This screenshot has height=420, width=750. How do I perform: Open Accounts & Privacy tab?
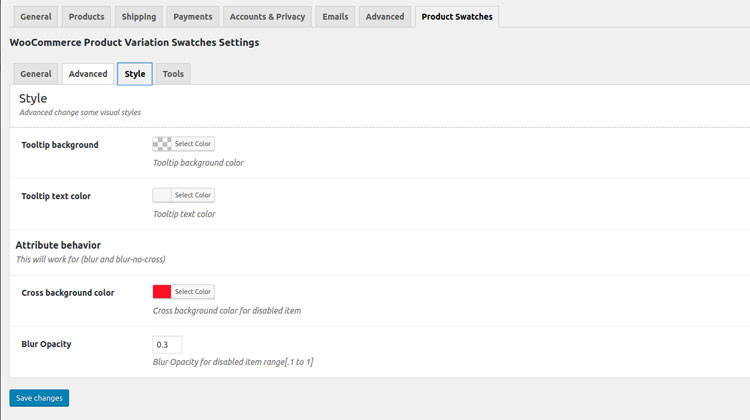click(265, 17)
